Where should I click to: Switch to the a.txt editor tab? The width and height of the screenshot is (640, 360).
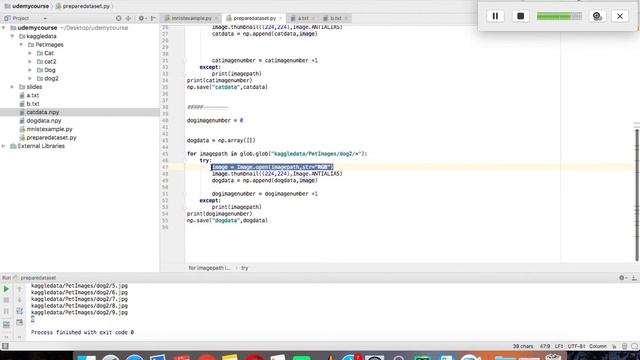[x=302, y=18]
